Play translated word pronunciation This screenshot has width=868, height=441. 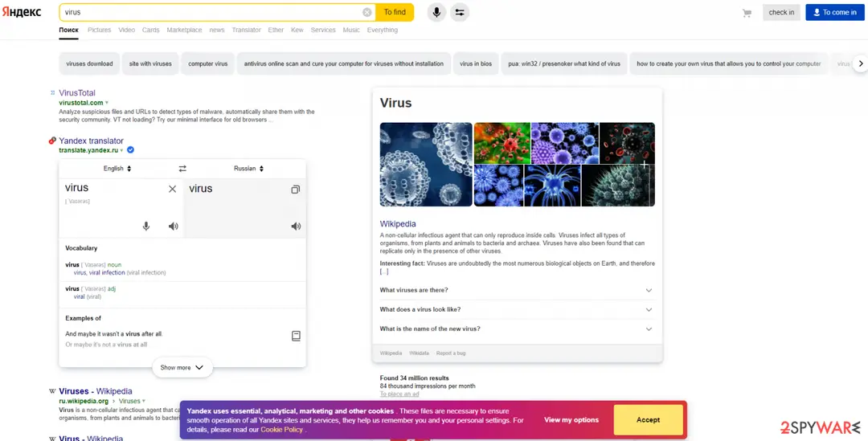point(296,226)
